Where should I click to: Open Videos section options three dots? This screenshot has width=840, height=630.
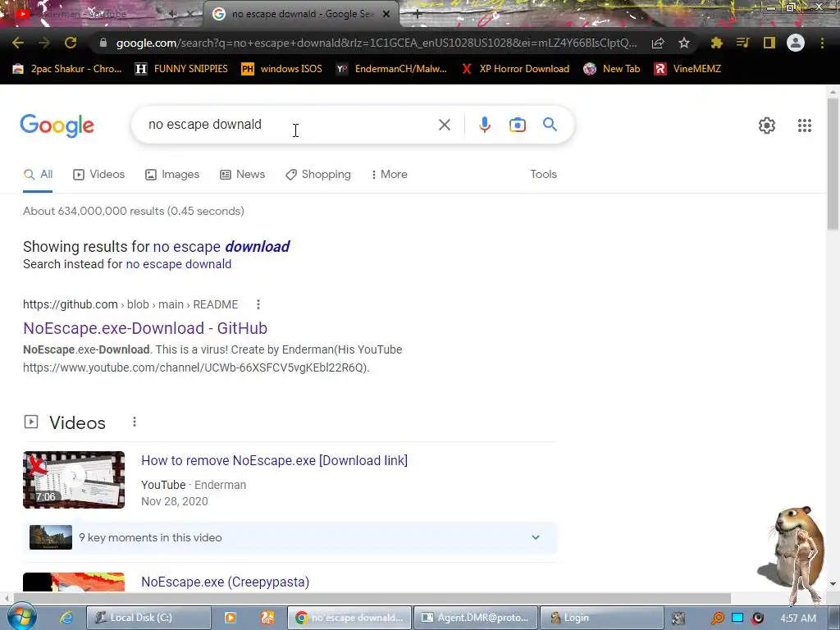135,422
